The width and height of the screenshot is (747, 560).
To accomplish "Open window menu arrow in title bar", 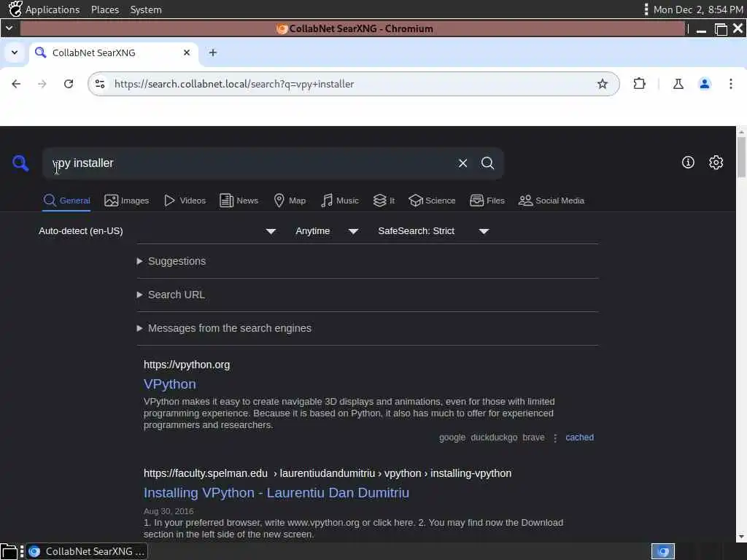I will pyautogui.click(x=9, y=28).
